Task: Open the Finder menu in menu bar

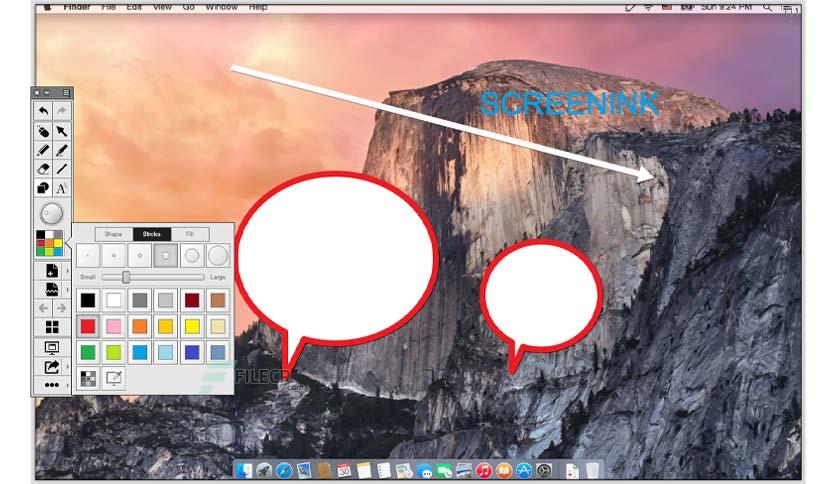Action: pos(77,7)
